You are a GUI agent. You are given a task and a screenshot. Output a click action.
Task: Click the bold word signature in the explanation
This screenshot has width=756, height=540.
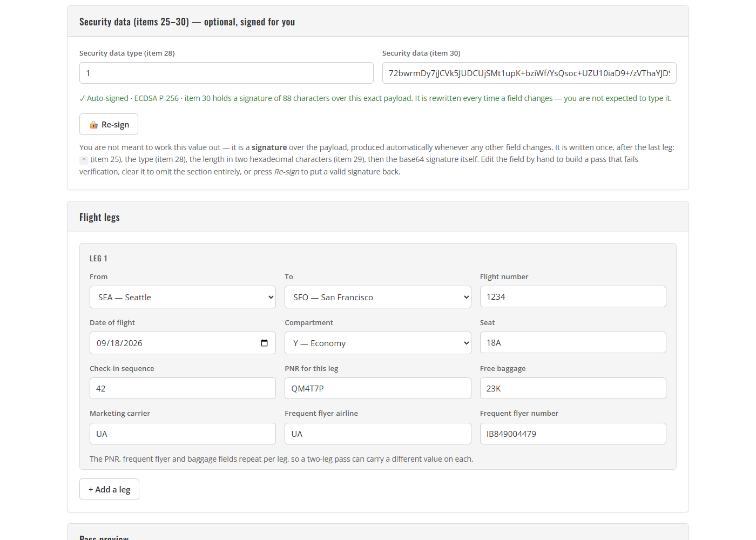pyautogui.click(x=269, y=147)
